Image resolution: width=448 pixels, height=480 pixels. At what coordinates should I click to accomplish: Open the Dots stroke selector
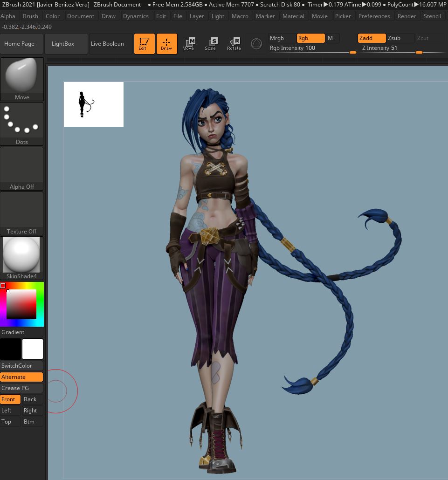(22, 124)
